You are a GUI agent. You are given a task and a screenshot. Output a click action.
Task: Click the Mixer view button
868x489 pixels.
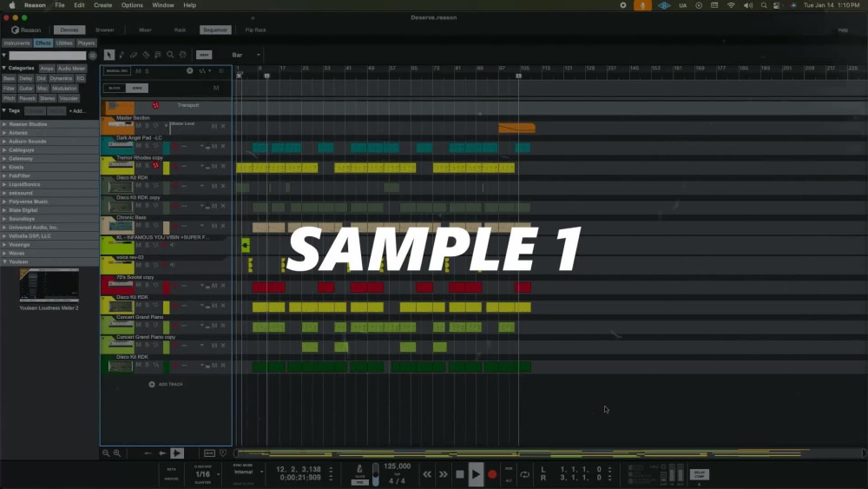tap(145, 30)
